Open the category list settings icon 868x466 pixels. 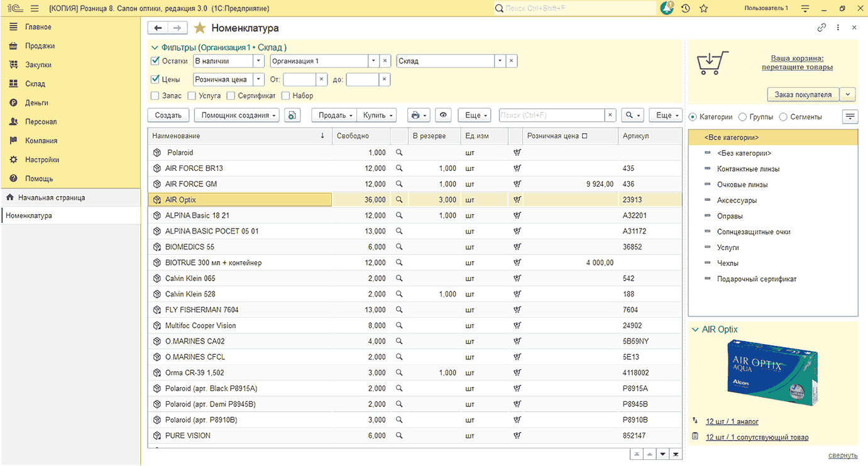coord(850,116)
